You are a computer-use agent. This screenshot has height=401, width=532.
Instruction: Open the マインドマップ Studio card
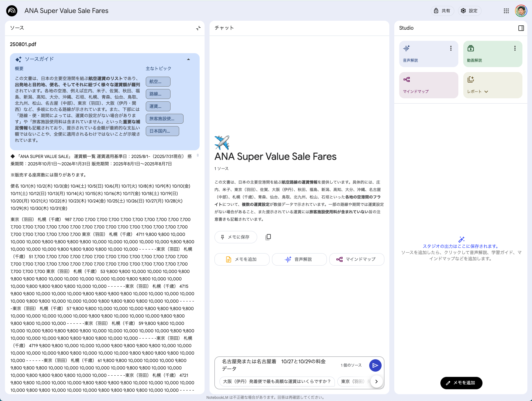[429, 85]
